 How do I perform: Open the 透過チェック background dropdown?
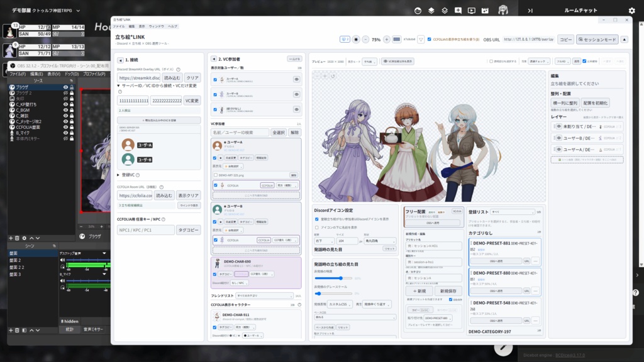[x=539, y=61]
